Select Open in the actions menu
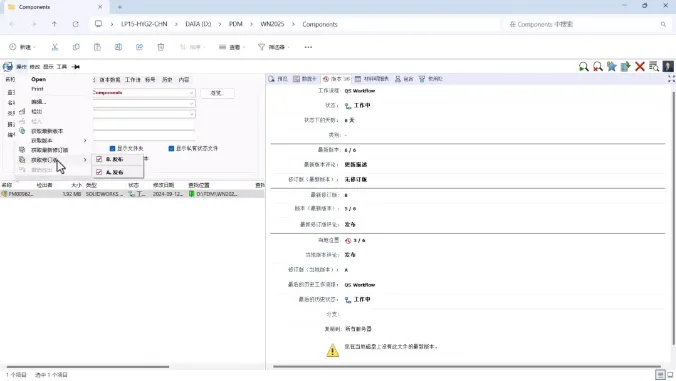The image size is (676, 381). click(38, 79)
